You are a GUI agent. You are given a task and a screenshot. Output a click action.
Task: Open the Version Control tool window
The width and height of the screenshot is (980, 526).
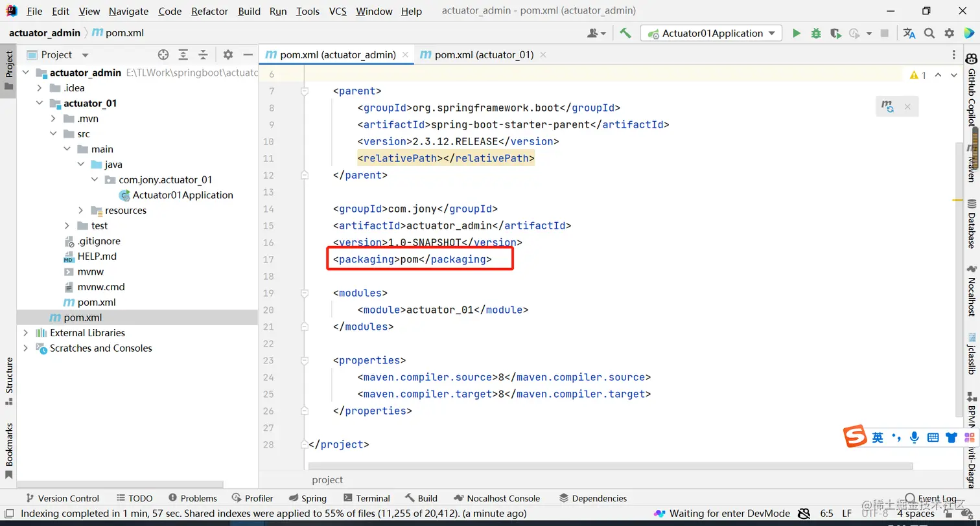click(62, 498)
